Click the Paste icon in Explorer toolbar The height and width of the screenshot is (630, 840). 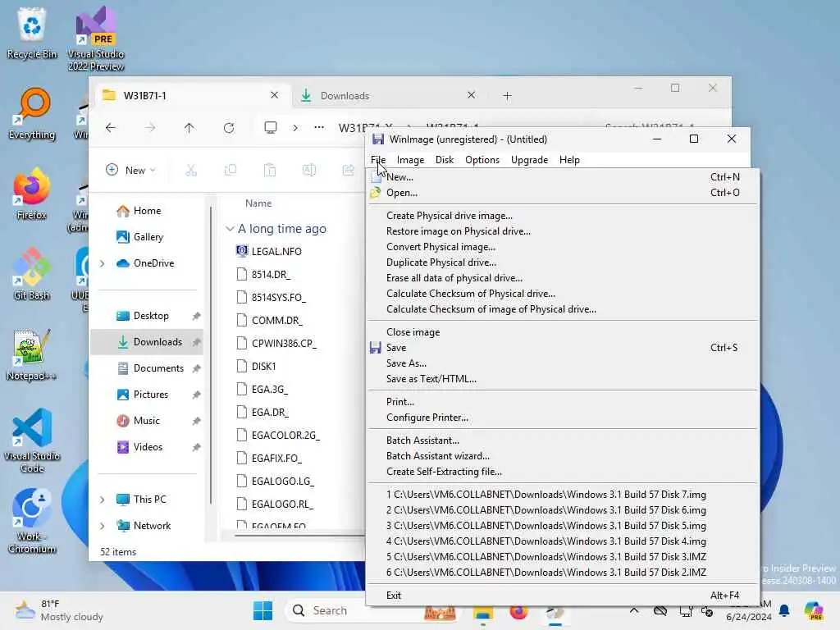pyautogui.click(x=270, y=171)
